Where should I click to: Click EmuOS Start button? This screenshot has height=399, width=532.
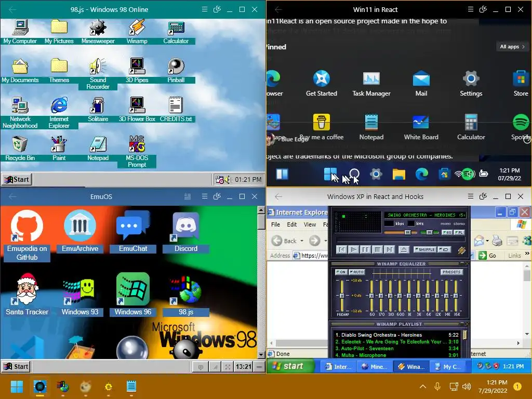click(x=16, y=366)
